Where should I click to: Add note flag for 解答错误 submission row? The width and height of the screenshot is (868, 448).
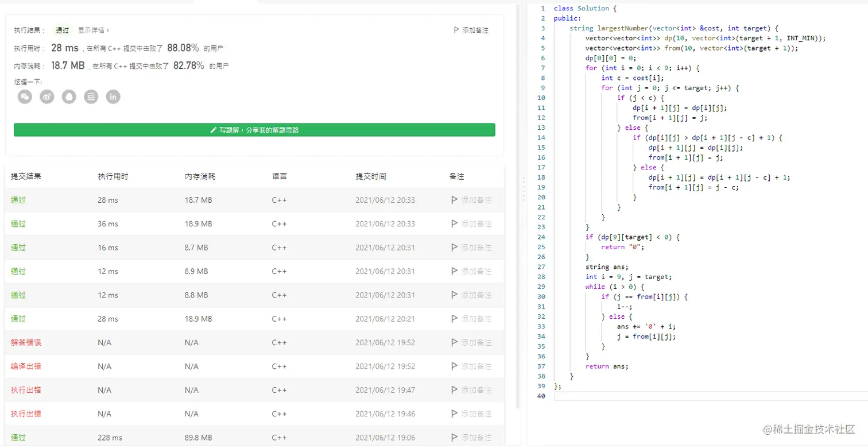pos(471,342)
